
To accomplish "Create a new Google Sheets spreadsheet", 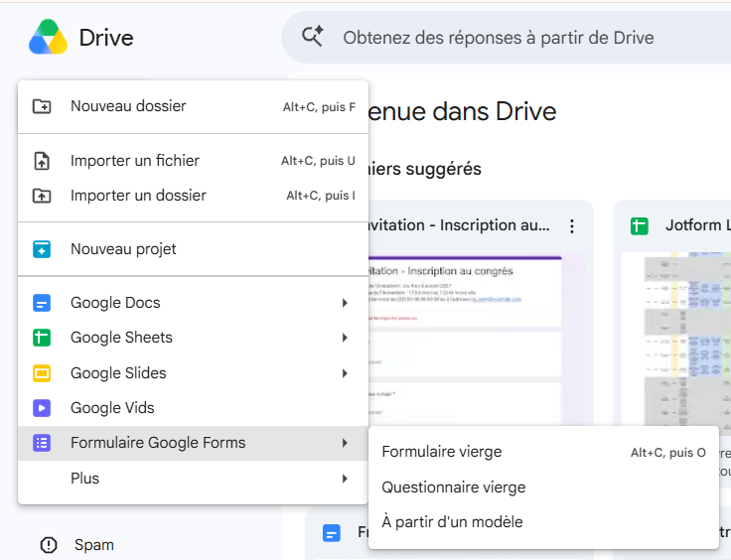I will coord(193,338).
